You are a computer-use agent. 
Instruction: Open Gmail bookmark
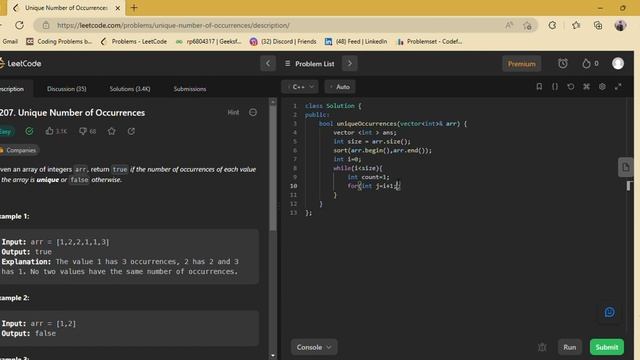click(10, 41)
